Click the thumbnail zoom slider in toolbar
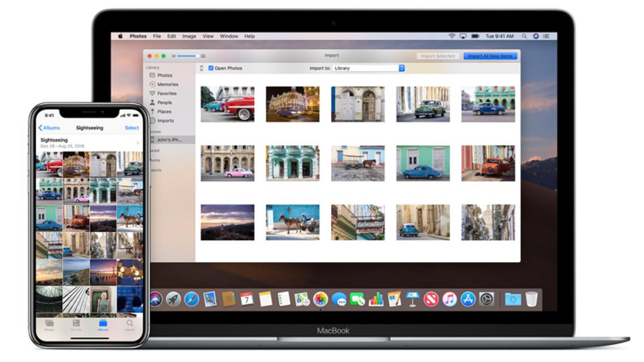 [188, 56]
